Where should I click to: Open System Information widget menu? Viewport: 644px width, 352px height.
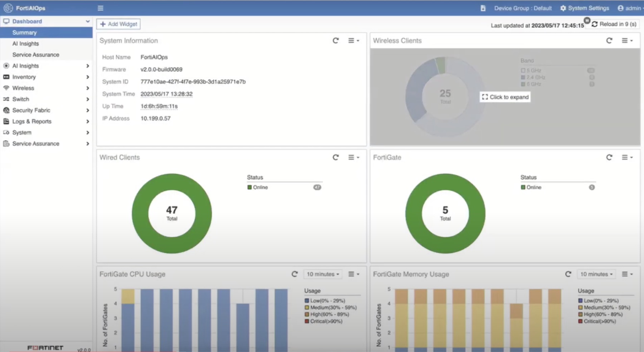coord(354,40)
